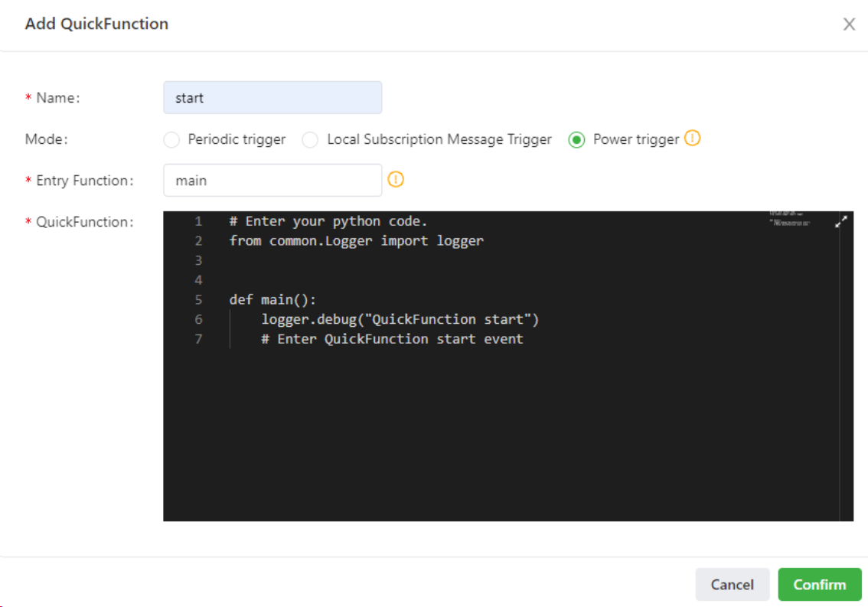Select the Power trigger radio button
868x607 pixels.
576,139
